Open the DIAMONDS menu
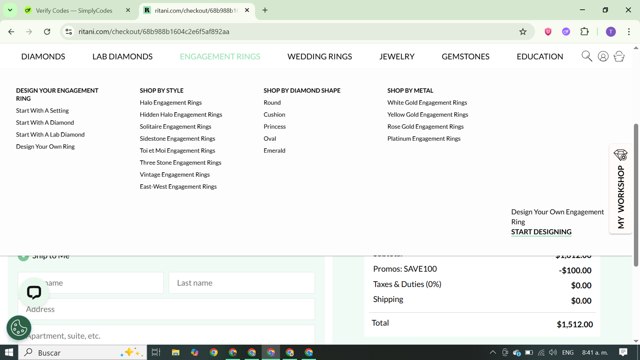640x360 pixels. click(x=43, y=56)
